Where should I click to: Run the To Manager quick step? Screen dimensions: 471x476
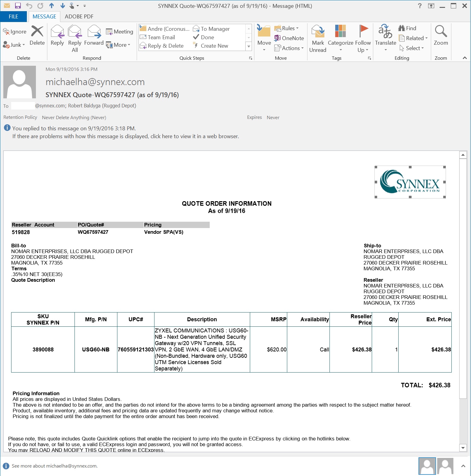click(x=212, y=29)
